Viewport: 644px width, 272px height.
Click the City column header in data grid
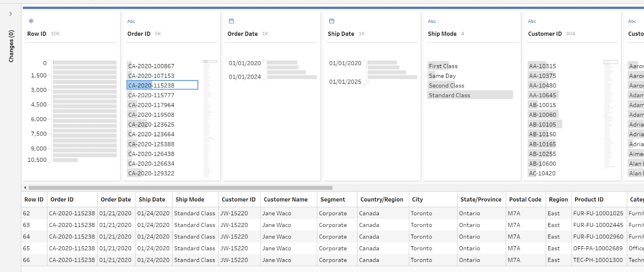click(433, 199)
